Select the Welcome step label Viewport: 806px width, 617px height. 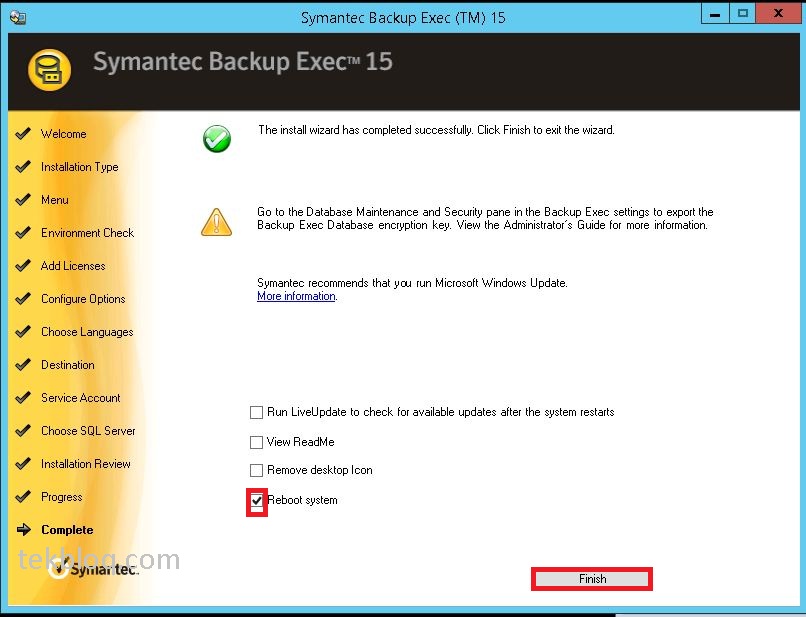[x=64, y=134]
